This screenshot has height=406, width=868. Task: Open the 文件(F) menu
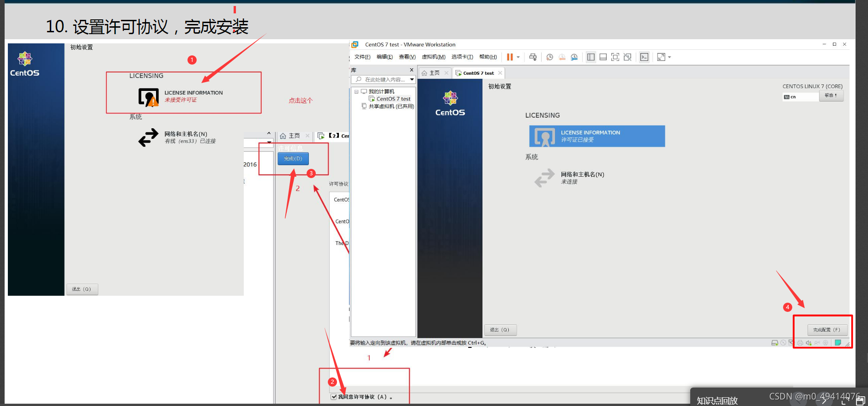pyautogui.click(x=362, y=57)
